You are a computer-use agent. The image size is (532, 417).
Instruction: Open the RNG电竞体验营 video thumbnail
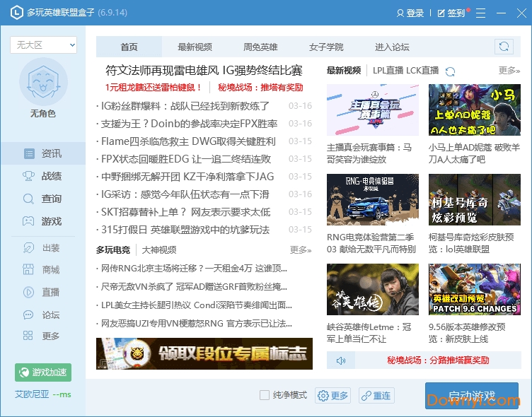pyautogui.click(x=373, y=200)
